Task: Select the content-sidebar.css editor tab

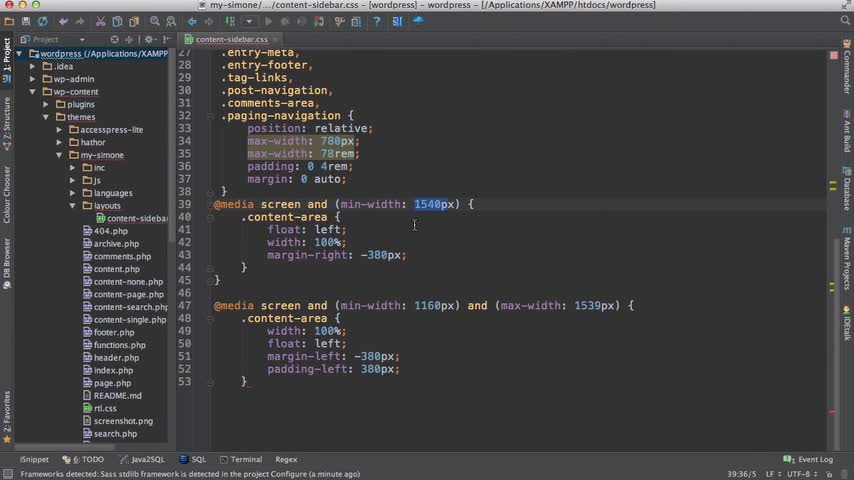Action: [x=231, y=39]
